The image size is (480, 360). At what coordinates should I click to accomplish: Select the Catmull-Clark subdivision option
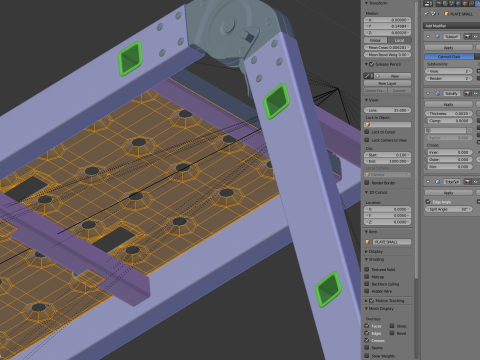click(449, 57)
